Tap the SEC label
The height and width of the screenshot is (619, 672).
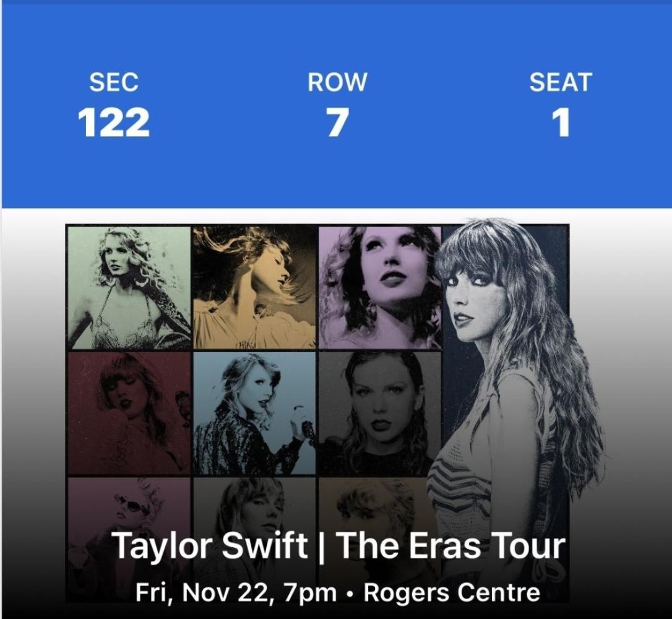click(x=114, y=82)
